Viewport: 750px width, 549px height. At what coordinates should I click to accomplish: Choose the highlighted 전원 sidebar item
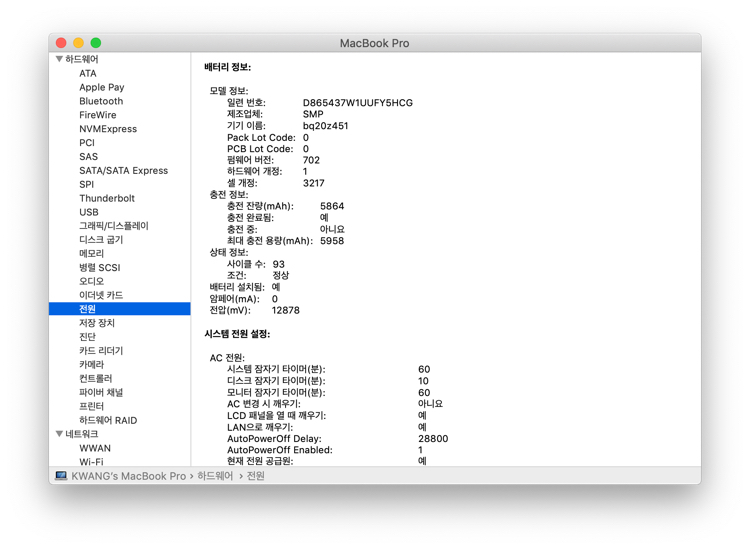[88, 309]
